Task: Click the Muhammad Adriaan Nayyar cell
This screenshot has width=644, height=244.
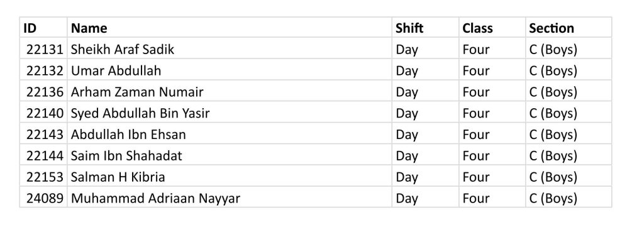Action: click(x=229, y=198)
